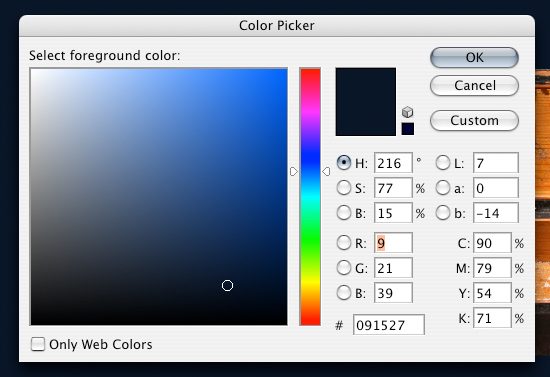Viewport: 550px width, 377px height.
Task: Click the C cyan field showing 90
Action: [x=492, y=243]
